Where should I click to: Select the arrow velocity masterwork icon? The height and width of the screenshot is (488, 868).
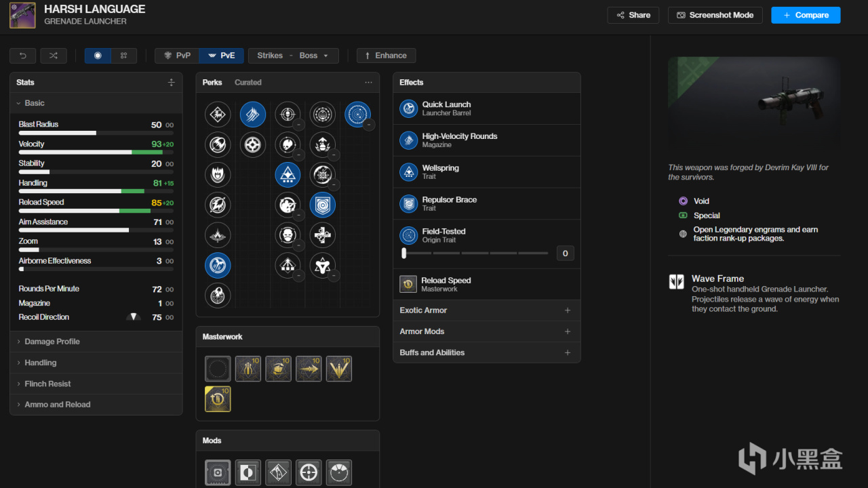point(309,369)
